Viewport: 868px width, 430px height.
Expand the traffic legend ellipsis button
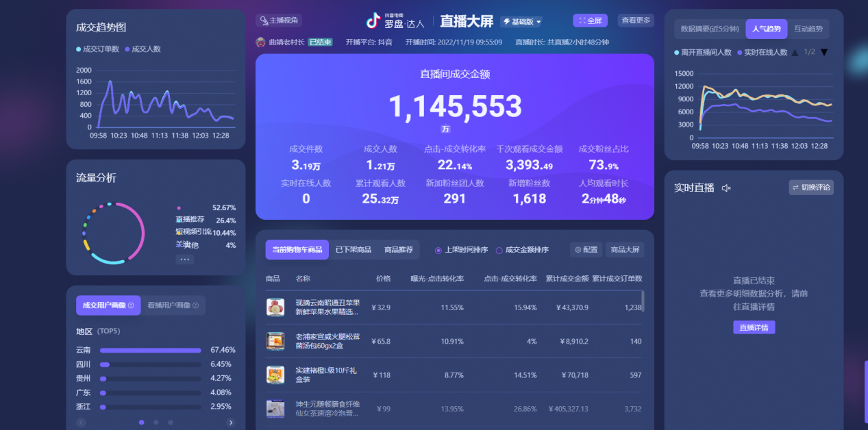[x=184, y=260]
